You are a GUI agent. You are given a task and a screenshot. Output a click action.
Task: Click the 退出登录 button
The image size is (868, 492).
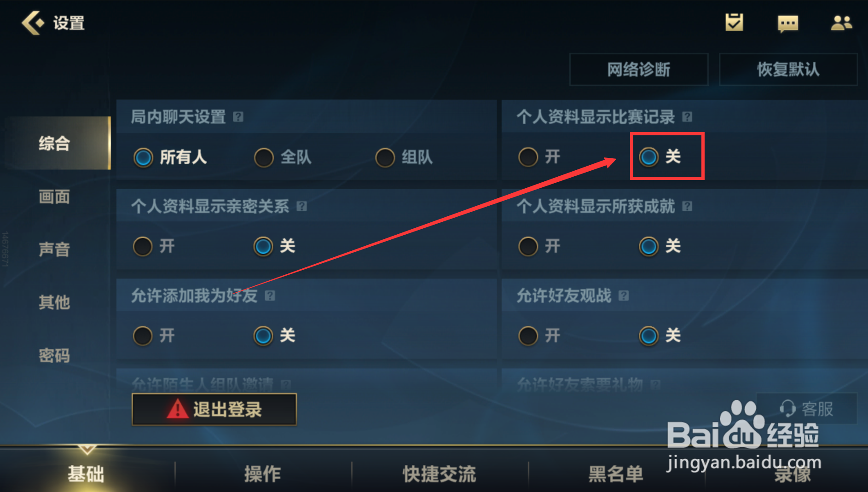pos(214,409)
